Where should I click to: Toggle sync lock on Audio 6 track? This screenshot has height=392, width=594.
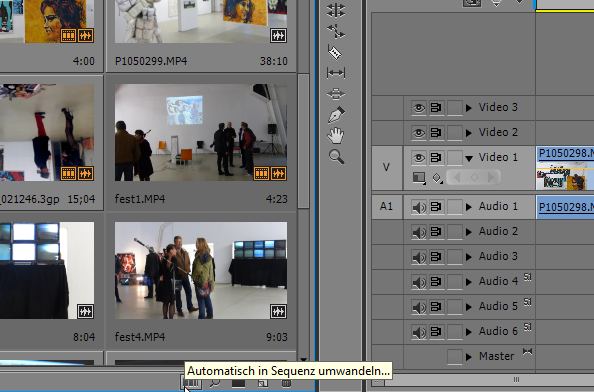pos(436,332)
